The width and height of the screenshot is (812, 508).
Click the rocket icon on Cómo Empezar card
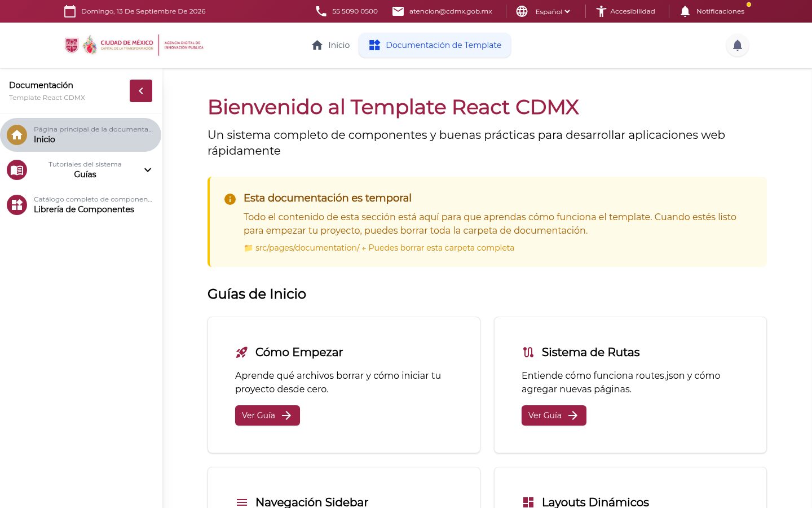242,352
